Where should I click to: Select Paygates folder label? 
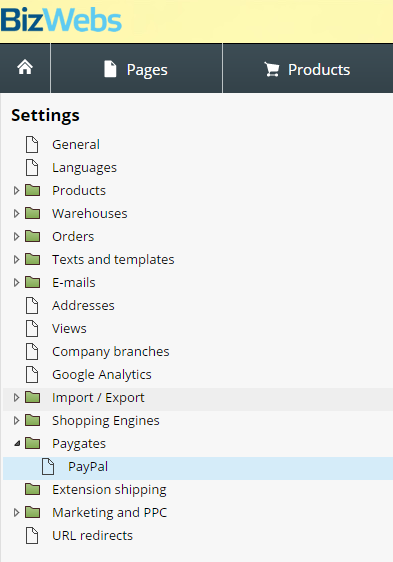(x=79, y=444)
